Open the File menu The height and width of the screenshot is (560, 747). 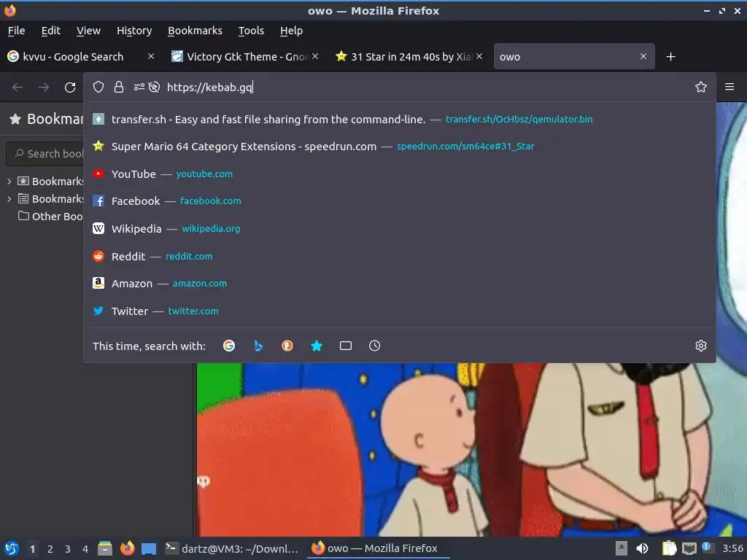16,31
